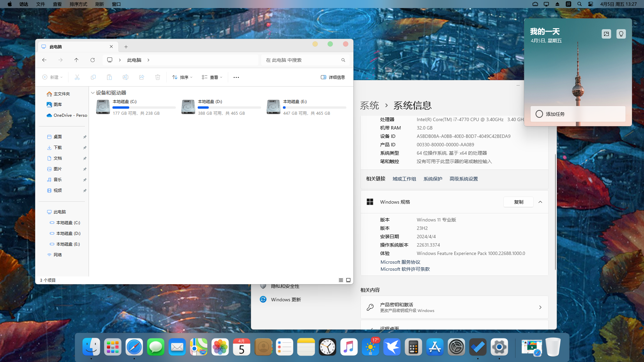Toggle the details pane button

tap(333, 77)
